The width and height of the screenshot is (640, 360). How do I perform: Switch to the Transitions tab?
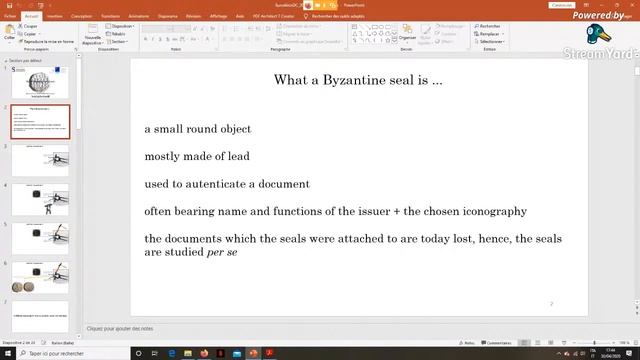110,16
